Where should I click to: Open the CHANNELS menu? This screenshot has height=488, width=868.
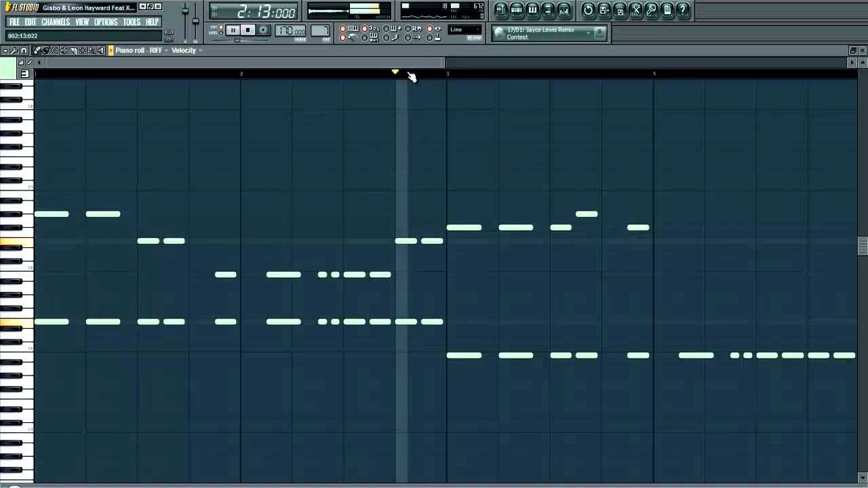[56, 22]
